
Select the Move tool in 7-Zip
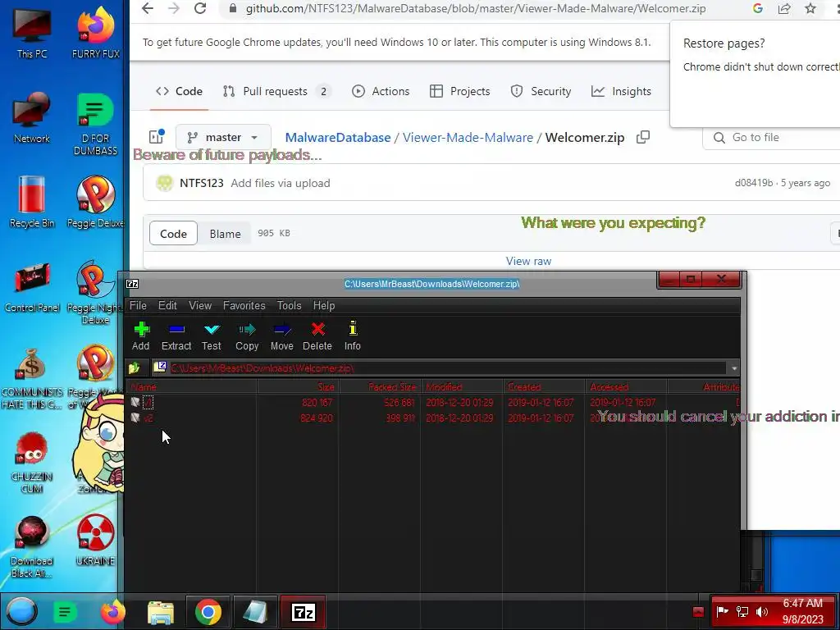[282, 336]
